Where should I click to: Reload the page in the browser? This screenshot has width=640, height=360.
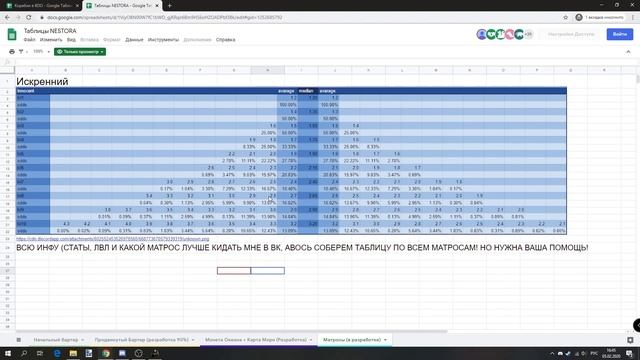[29, 18]
